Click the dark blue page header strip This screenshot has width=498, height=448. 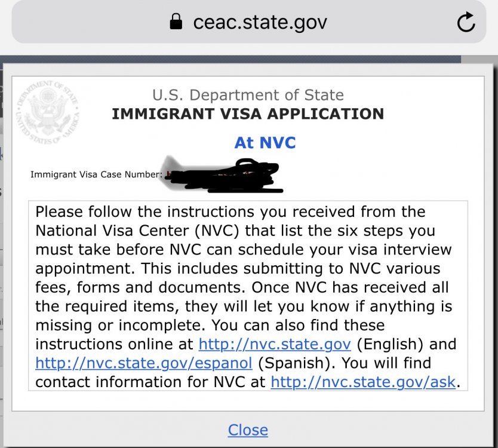tap(230, 59)
